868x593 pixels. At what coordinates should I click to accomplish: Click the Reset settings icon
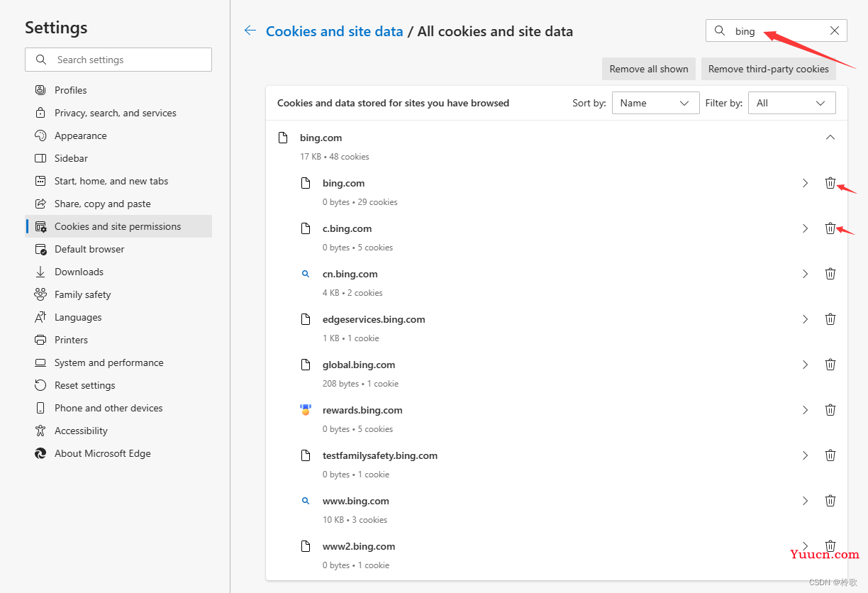(40, 385)
